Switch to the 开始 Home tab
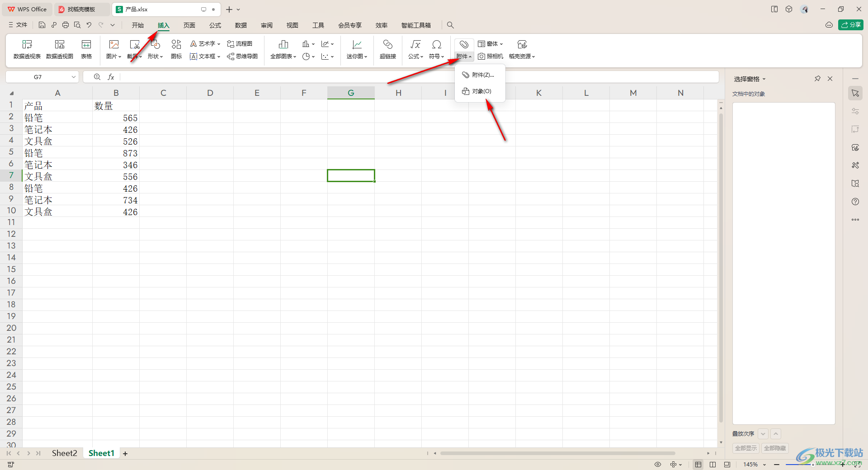868x470 pixels. 138,25
